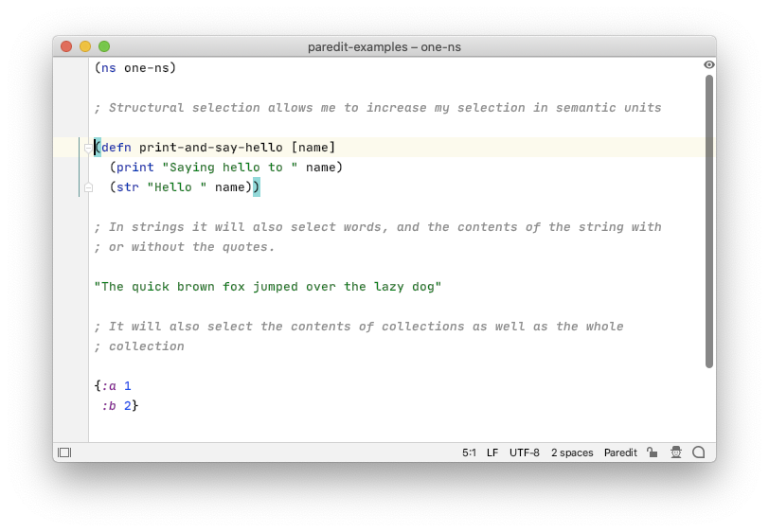Click the :a keyword in the map
Viewport: 769px width, 532px height.
pos(109,386)
